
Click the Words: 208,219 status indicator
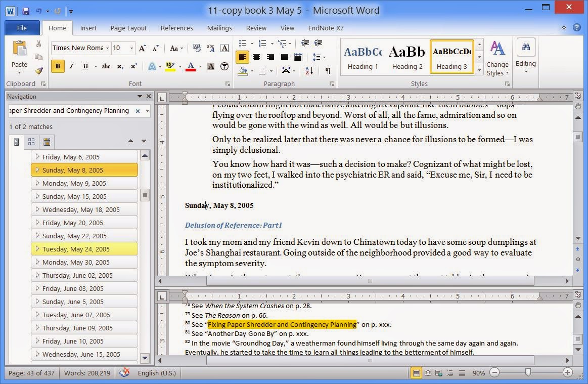87,373
